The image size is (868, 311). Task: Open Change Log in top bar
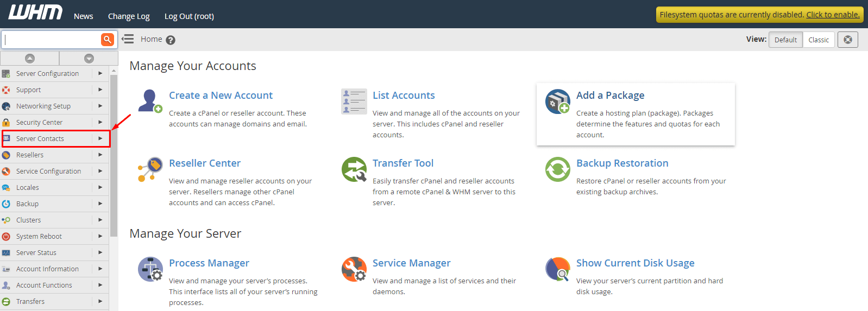[129, 16]
